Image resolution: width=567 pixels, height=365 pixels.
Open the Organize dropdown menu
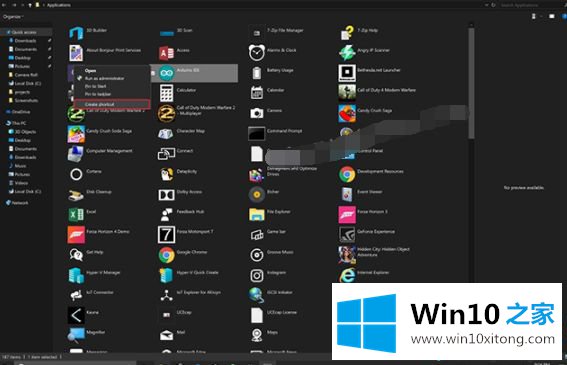point(13,17)
